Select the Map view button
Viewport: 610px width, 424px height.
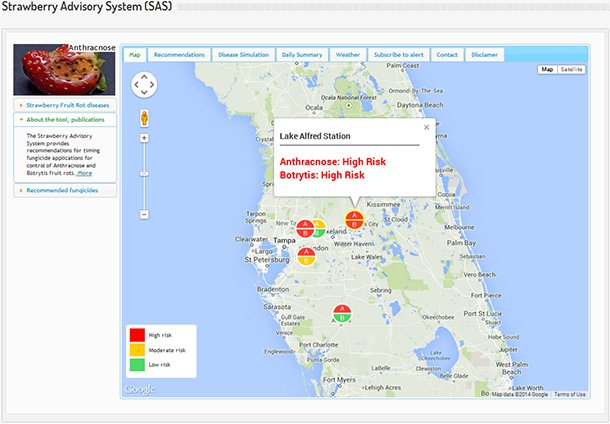click(547, 70)
